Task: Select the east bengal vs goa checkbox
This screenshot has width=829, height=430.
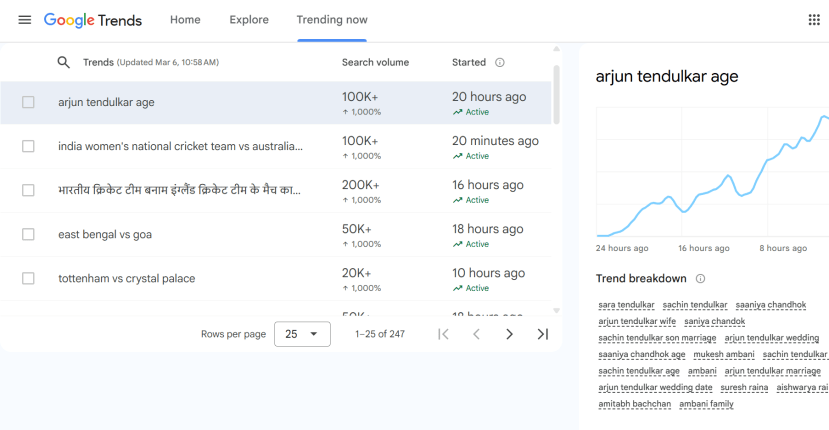Action: click(28, 234)
